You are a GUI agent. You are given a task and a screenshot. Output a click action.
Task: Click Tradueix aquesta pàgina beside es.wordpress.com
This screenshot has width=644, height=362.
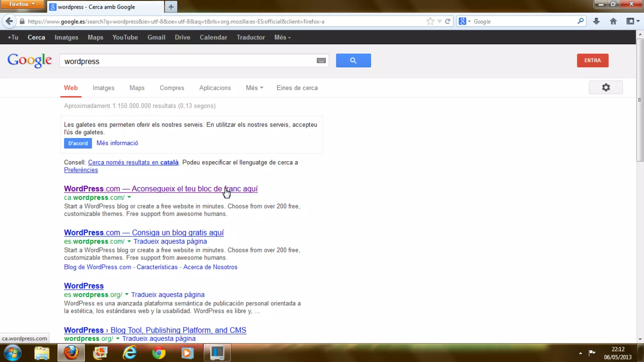170,241
